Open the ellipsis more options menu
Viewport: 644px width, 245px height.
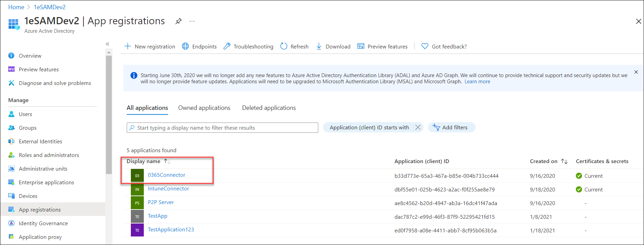pos(192,21)
